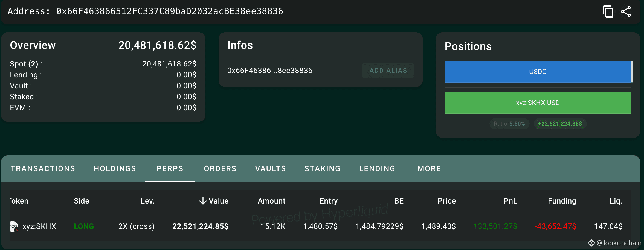Click the LONG side label

pyautogui.click(x=84, y=226)
